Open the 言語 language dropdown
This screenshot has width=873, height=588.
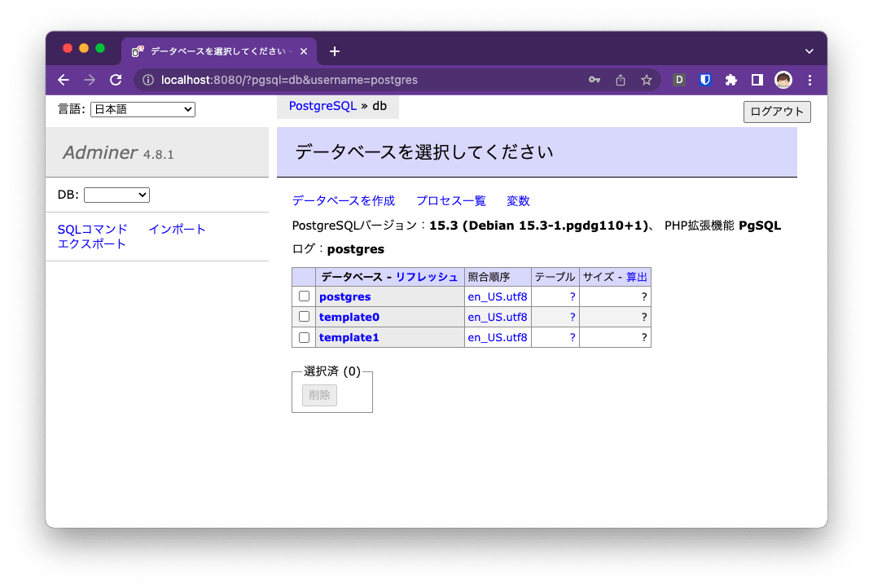pyautogui.click(x=143, y=110)
